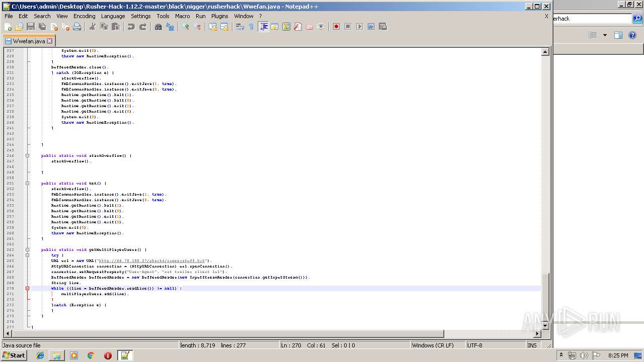Collapse the try block fold
This screenshot has height=362, width=644.
coord(27,255)
